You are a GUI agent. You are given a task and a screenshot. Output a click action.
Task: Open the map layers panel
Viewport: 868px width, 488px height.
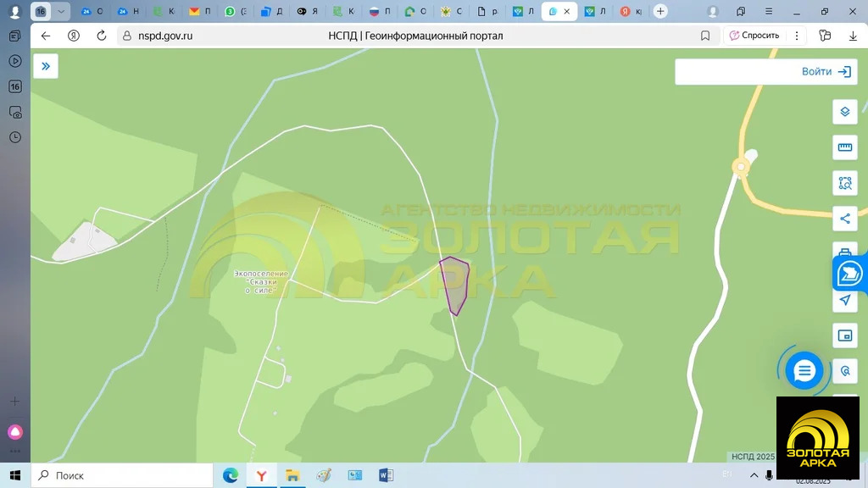coord(844,112)
